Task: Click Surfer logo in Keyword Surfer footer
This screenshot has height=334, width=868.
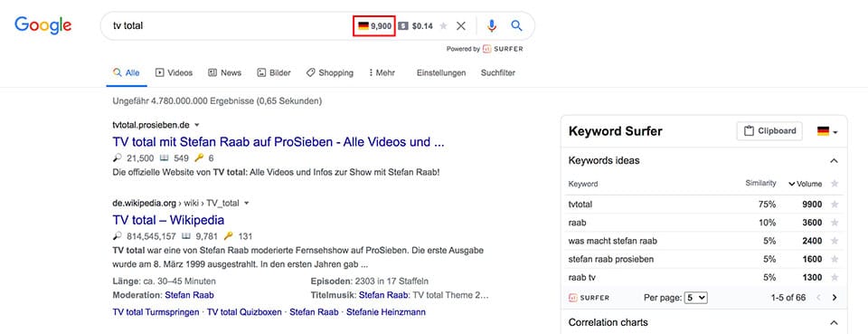Action: pyautogui.click(x=589, y=298)
